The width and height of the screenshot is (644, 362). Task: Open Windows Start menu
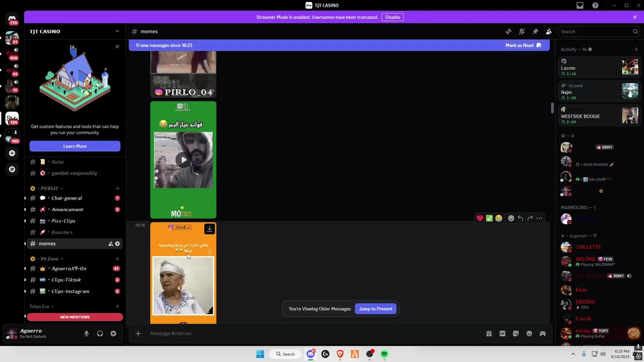260,354
